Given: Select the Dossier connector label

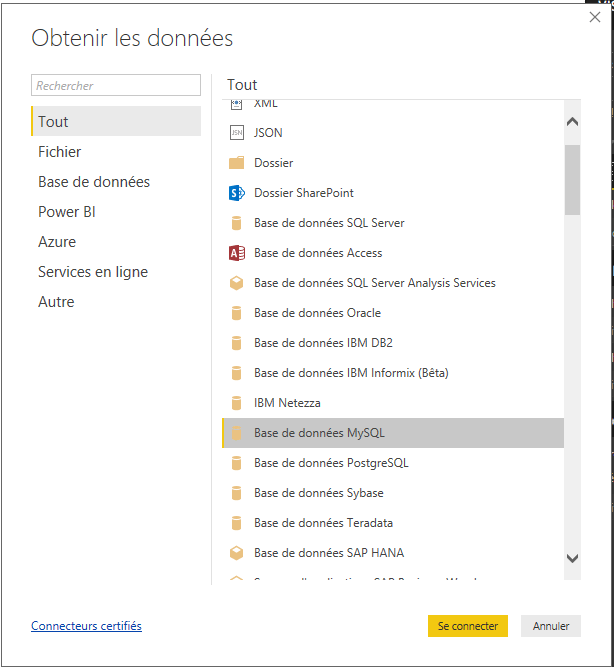Looking at the screenshot, I should 274,162.
